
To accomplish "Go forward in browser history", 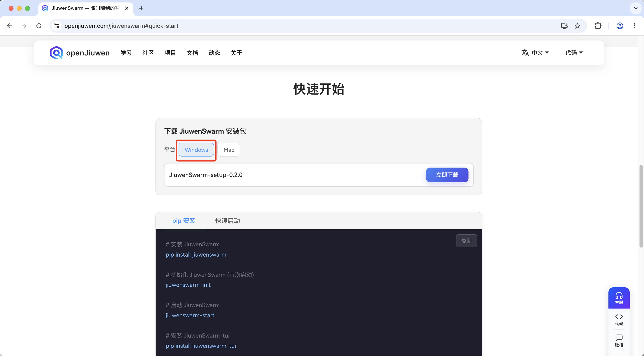I will point(24,26).
